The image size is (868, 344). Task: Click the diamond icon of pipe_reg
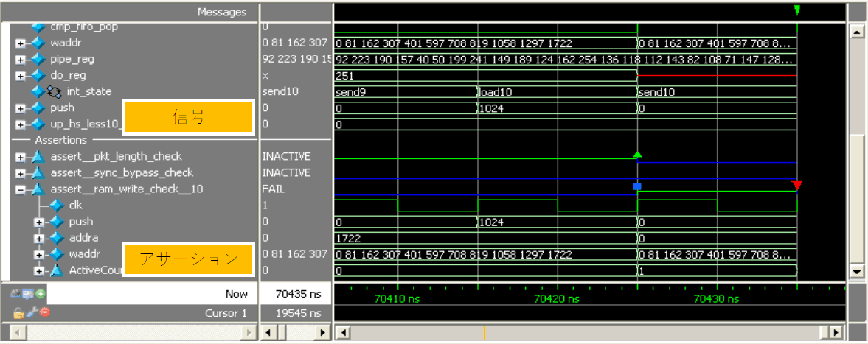tap(38, 59)
